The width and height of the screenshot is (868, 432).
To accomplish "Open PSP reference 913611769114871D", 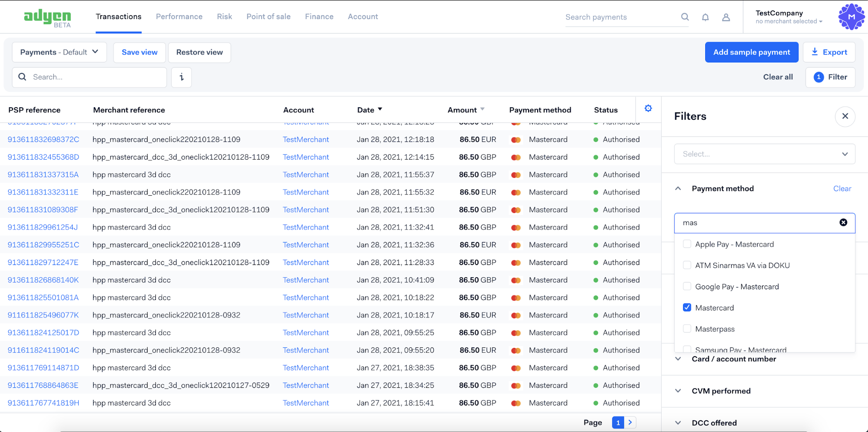I will click(x=43, y=368).
